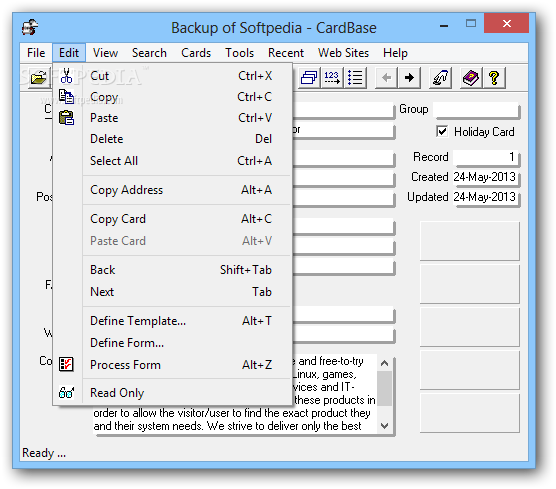The height and width of the screenshot is (489, 556).
Task: Open the Help menu
Action: pos(395,53)
